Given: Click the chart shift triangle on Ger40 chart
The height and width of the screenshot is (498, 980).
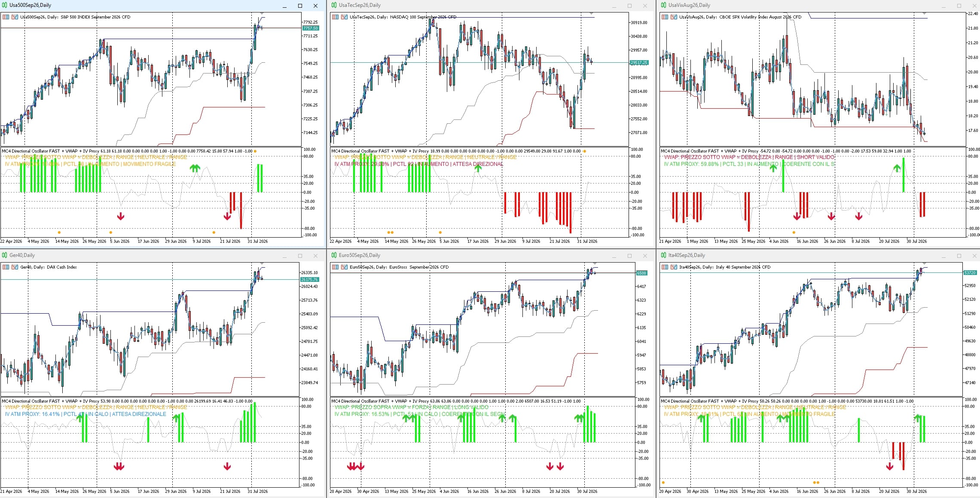Looking at the screenshot, I should (262, 264).
